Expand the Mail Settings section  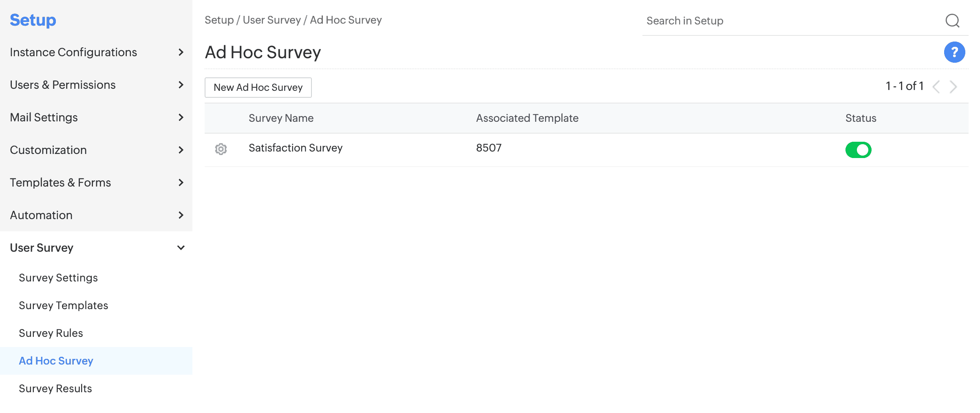(x=96, y=117)
